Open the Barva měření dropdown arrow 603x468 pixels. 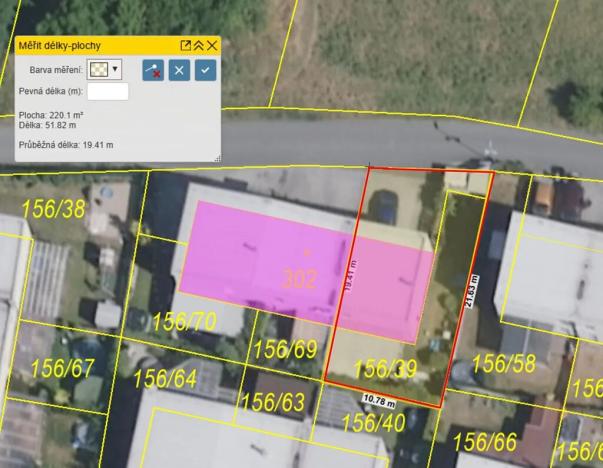pyautogui.click(x=116, y=70)
